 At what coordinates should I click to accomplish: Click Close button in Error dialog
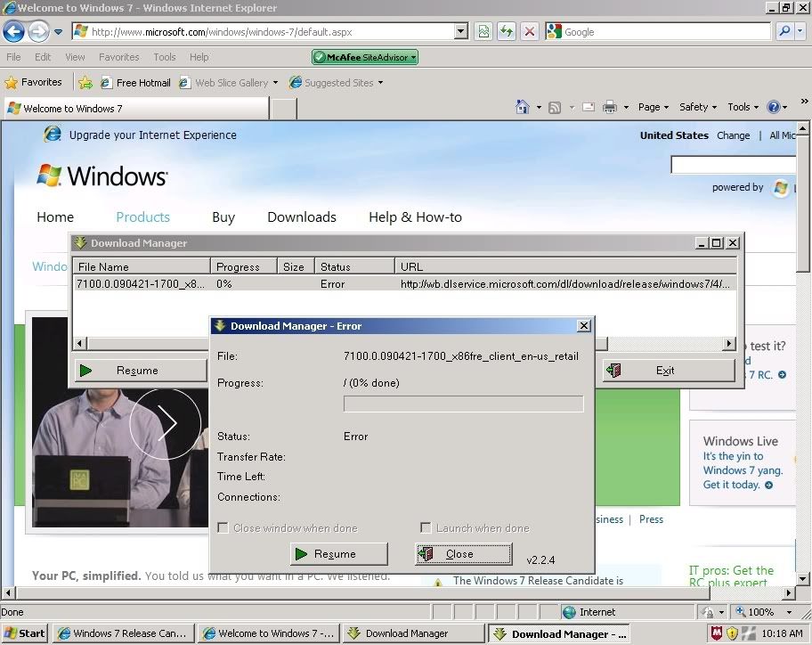463,554
